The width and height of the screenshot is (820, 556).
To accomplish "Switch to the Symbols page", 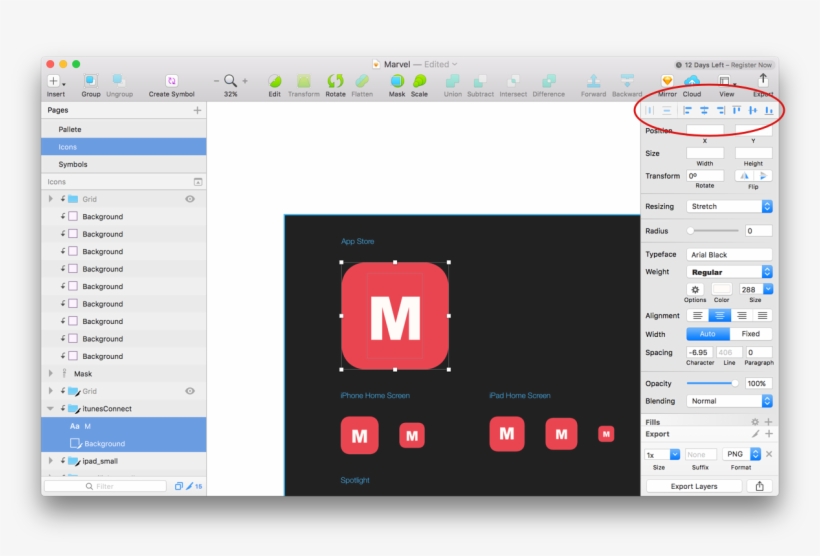I will (x=124, y=164).
